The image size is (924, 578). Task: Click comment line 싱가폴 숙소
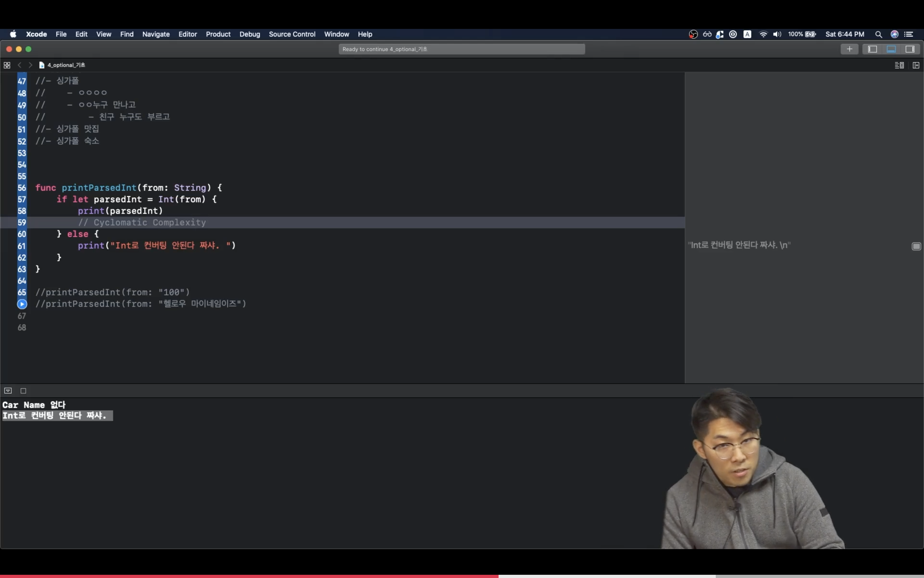point(67,141)
